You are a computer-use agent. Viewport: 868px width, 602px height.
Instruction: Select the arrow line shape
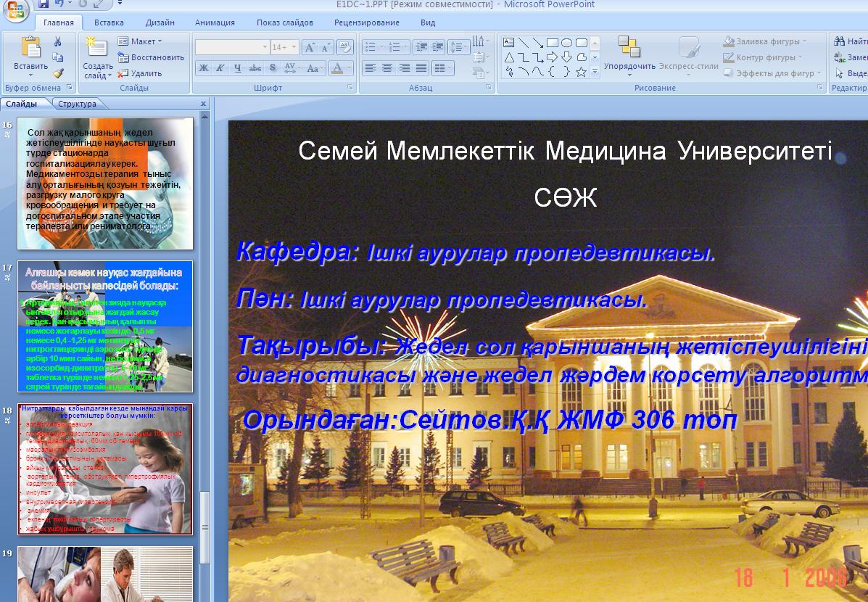point(537,43)
